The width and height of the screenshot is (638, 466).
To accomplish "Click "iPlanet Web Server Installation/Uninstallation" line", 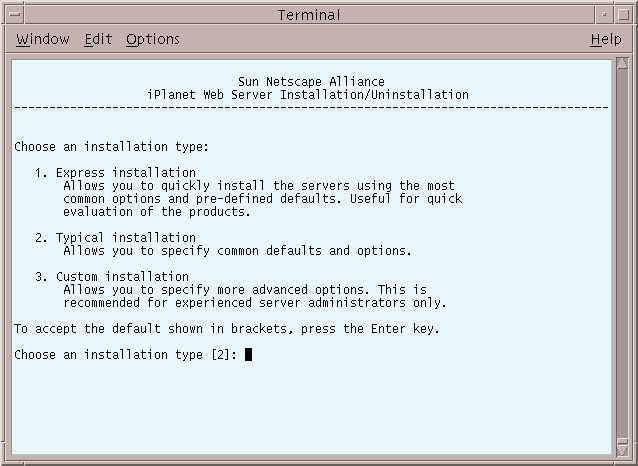I will tap(308, 95).
